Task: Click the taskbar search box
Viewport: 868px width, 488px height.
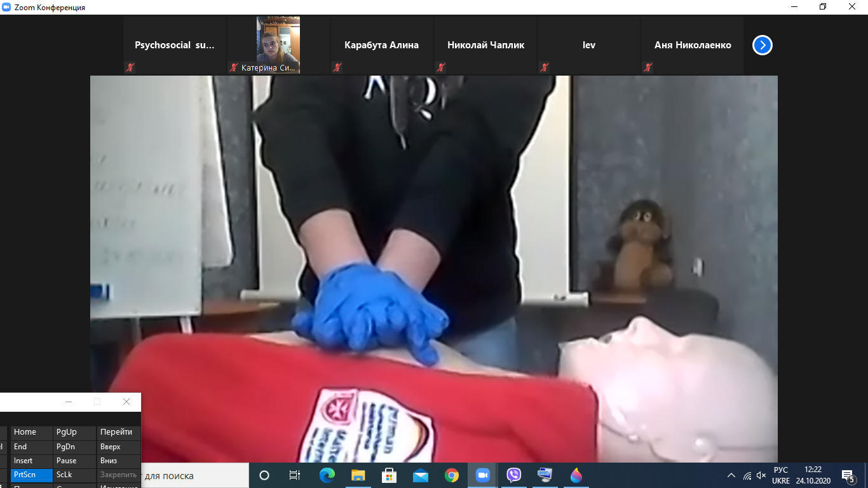Action: pos(194,475)
